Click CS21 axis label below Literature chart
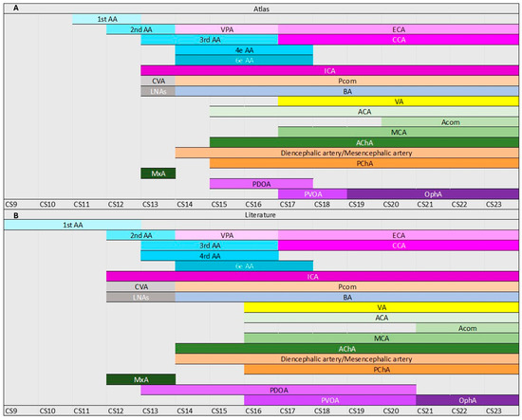 pos(425,411)
